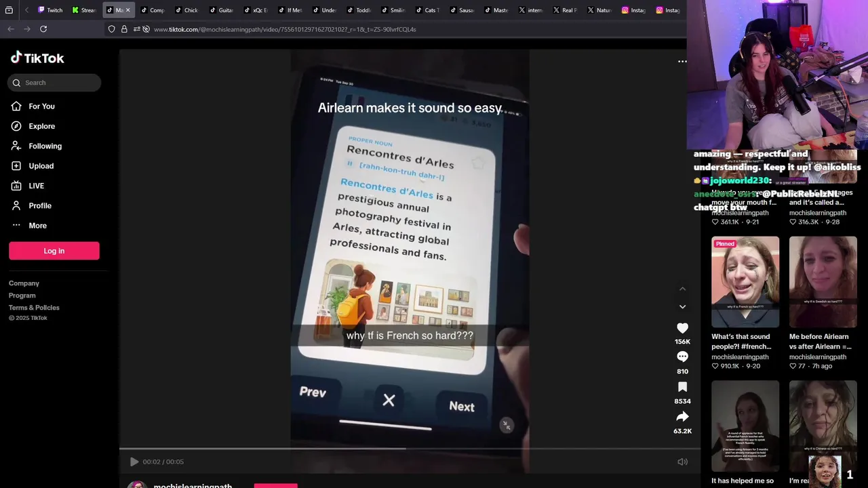This screenshot has height=488, width=868.
Task: Click the 63.2K shares count
Action: 682,431
